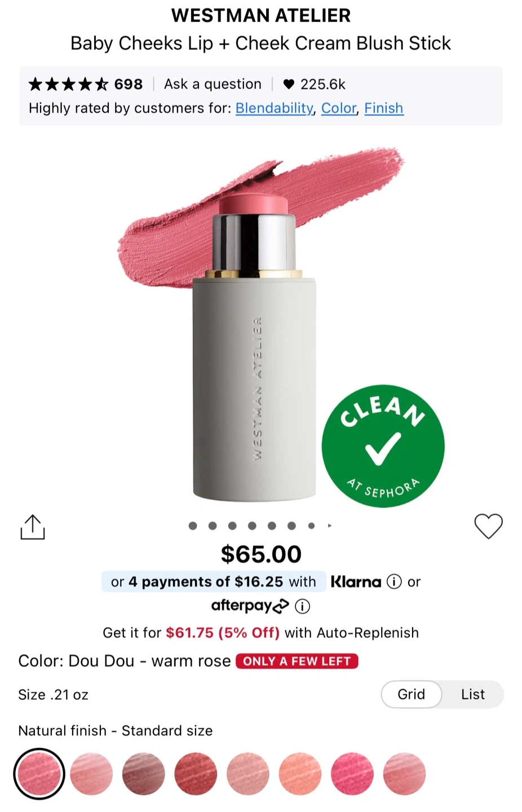Choose the mauve brown third shade swatch
Image resolution: width=522 pixels, height=812 pixels.
point(143,774)
